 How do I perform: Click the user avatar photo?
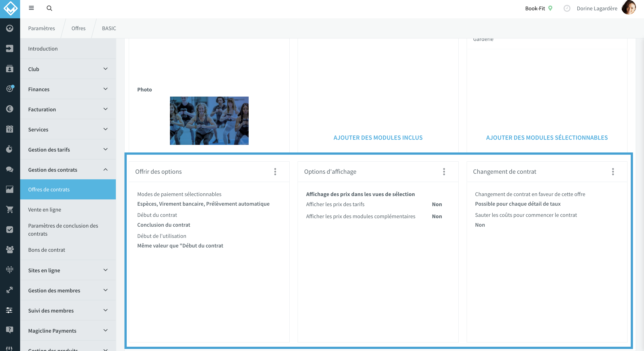629,8
